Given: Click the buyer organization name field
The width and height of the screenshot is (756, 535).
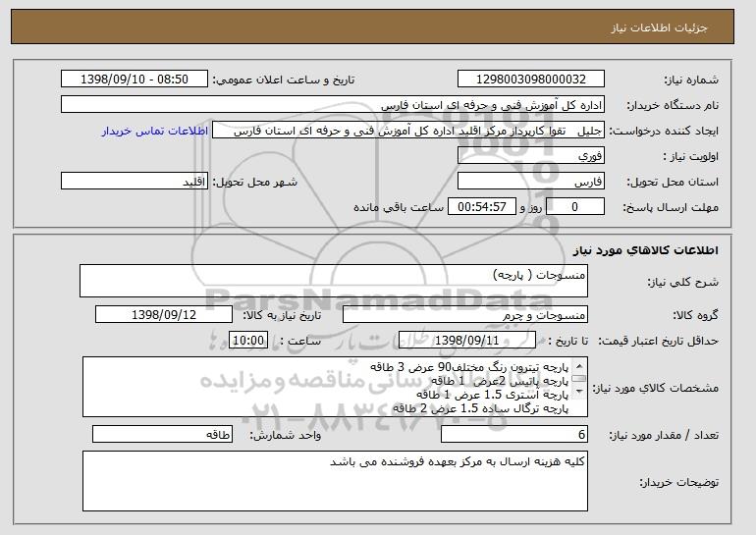Looking at the screenshot, I should click(x=333, y=105).
